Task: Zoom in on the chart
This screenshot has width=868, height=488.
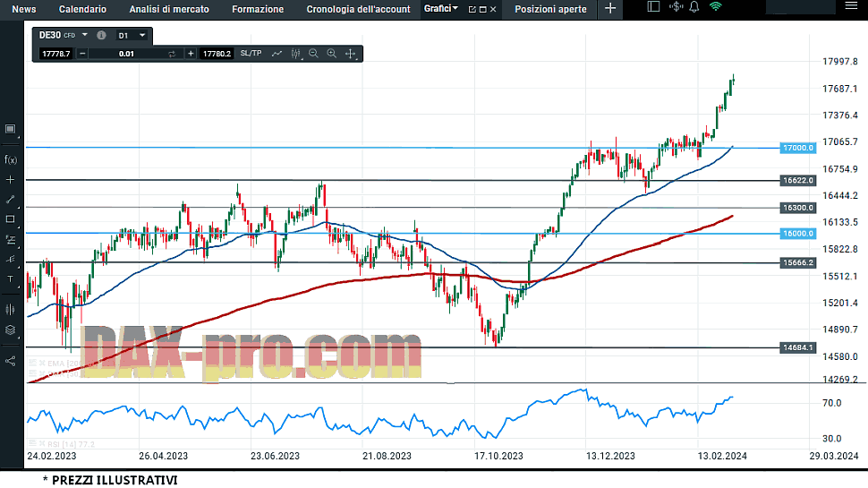Action: [332, 53]
